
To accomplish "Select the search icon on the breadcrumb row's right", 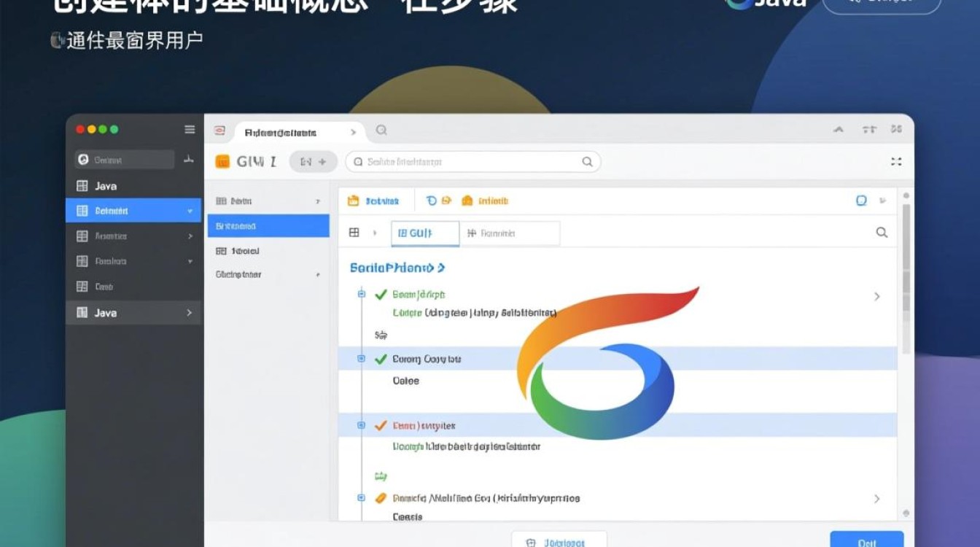I will 882,232.
